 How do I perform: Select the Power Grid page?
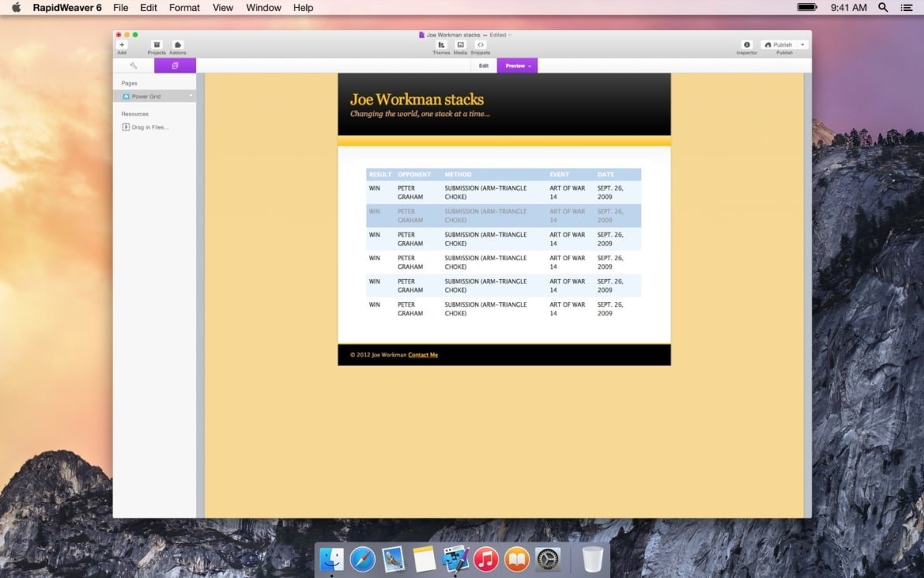[154, 96]
